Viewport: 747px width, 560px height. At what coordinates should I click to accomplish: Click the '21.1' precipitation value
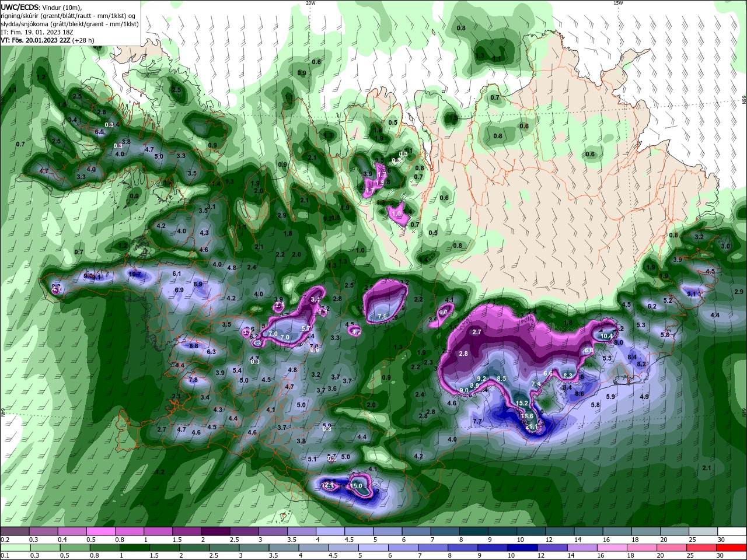(x=531, y=427)
